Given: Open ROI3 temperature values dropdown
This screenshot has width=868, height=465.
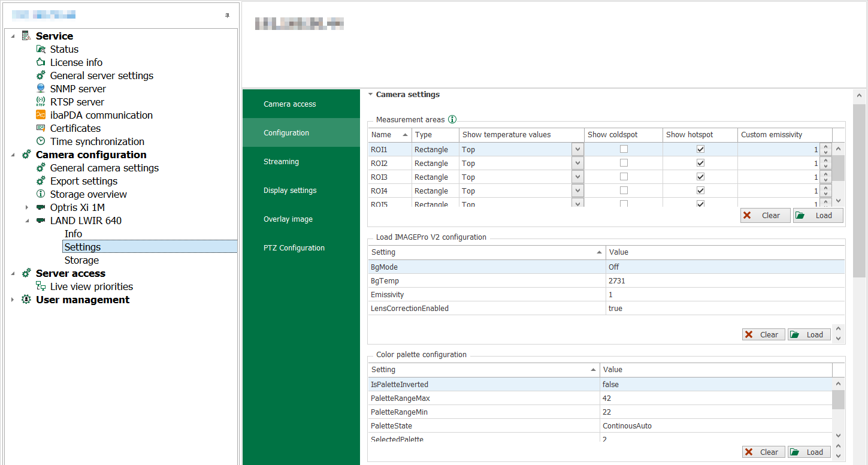Looking at the screenshot, I should [x=577, y=177].
